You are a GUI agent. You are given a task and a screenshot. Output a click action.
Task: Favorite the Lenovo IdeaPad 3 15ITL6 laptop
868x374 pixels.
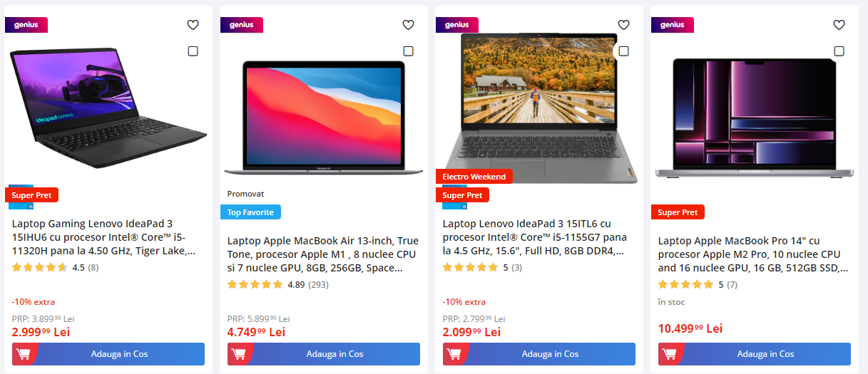623,25
